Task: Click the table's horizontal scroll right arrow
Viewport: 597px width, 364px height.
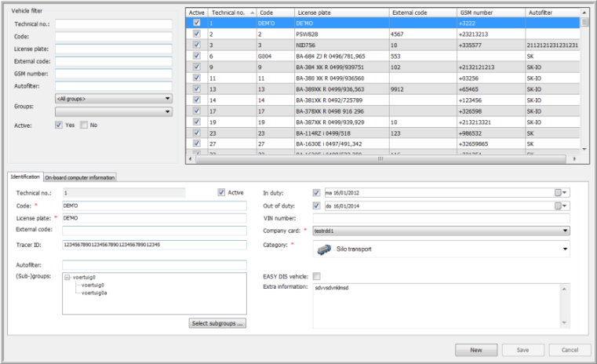Action: (x=574, y=158)
